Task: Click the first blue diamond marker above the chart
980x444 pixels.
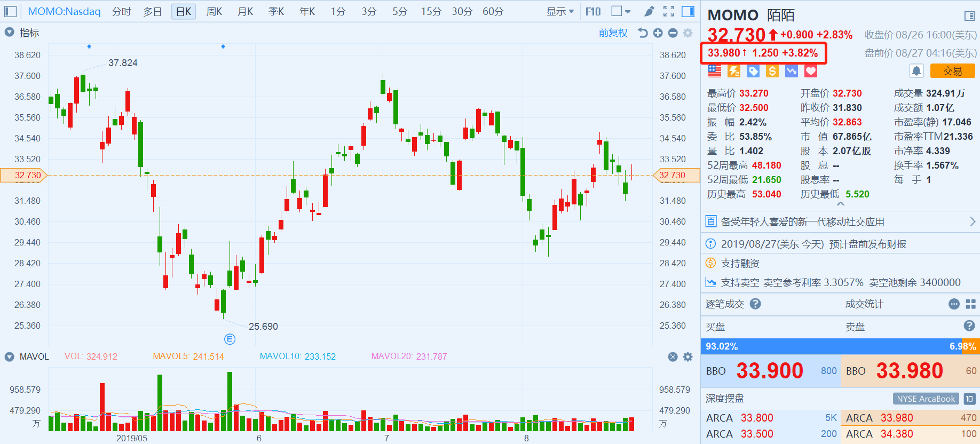Action: click(x=89, y=46)
